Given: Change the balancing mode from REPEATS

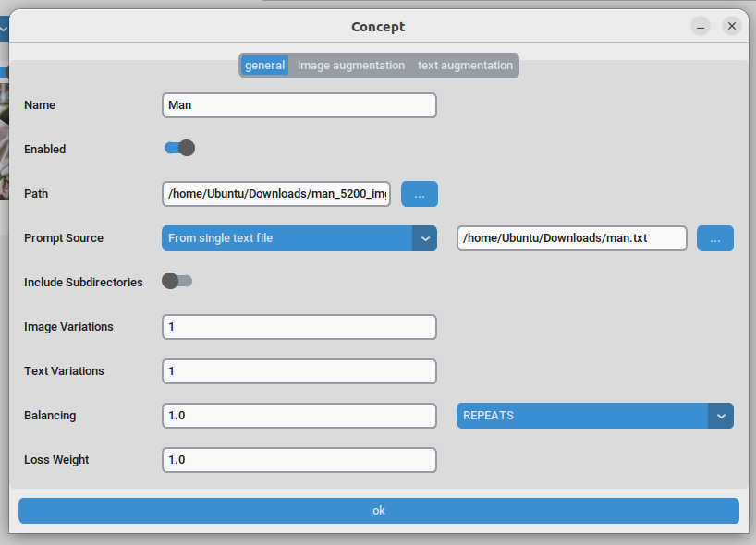Looking at the screenshot, I should tap(594, 416).
